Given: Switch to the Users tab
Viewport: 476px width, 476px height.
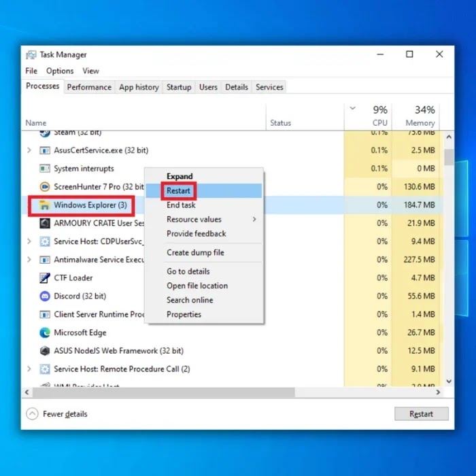Looking at the screenshot, I should point(208,87).
